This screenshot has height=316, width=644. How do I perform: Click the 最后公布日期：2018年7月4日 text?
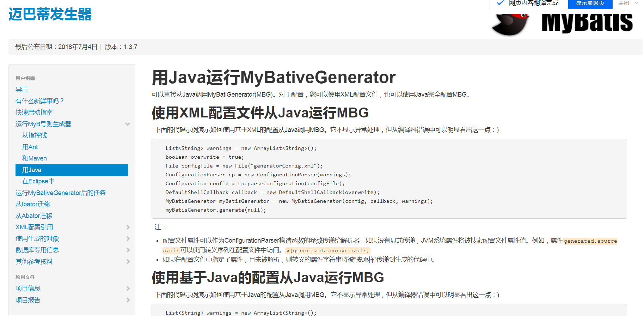pyautogui.click(x=56, y=47)
